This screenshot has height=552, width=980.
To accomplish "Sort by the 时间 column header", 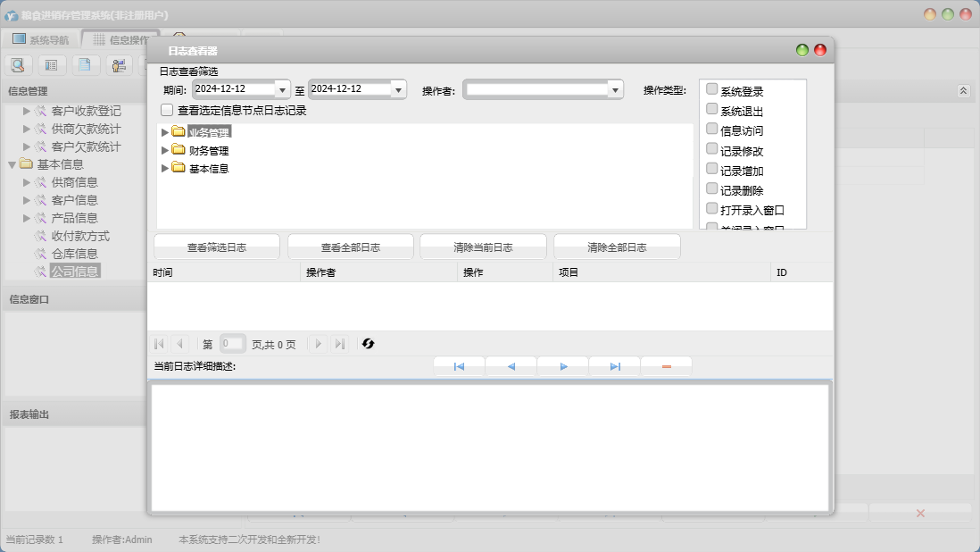I will [224, 272].
